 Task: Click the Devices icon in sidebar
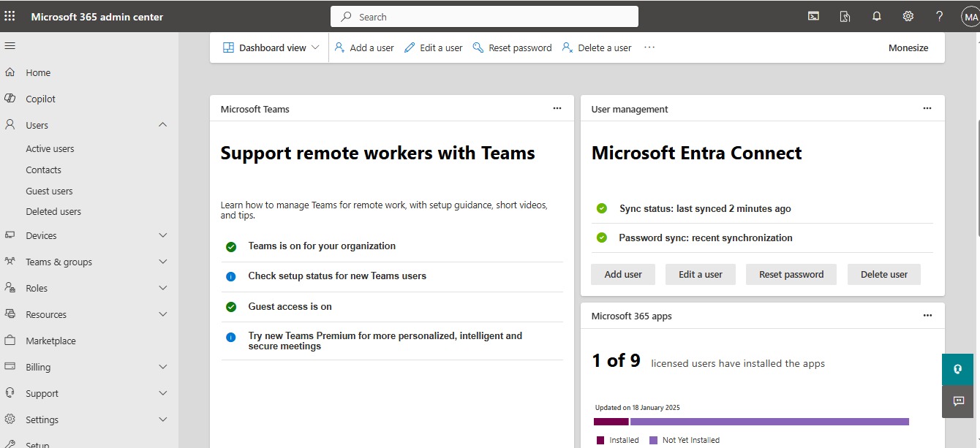point(10,235)
